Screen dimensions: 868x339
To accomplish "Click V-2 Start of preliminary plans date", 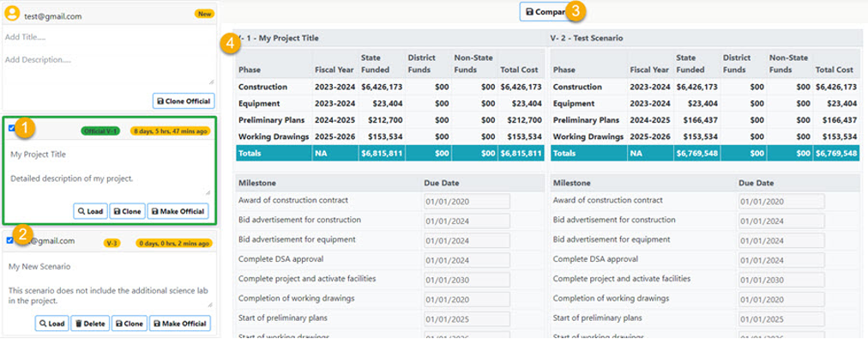I will 781,319.
